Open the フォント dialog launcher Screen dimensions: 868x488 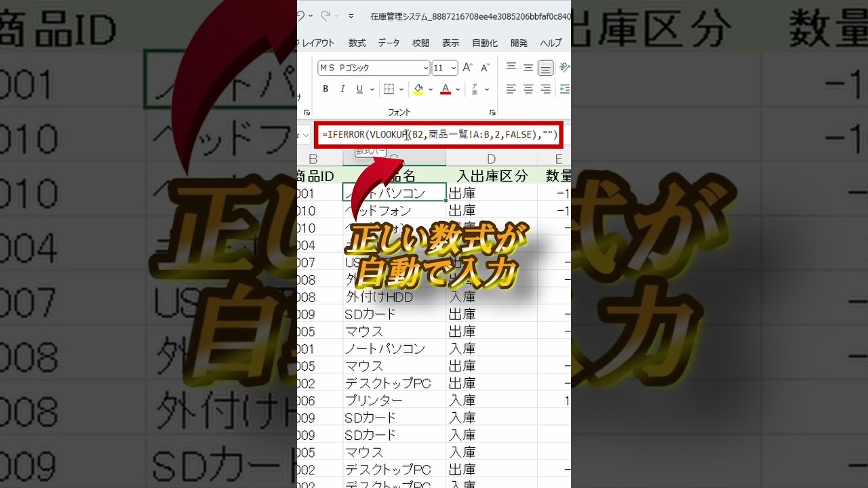tap(492, 112)
